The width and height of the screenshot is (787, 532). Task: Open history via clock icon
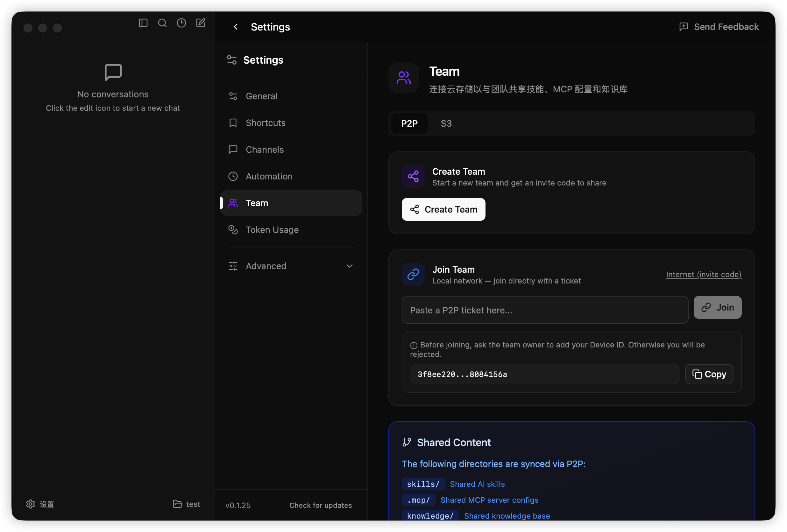tap(181, 23)
